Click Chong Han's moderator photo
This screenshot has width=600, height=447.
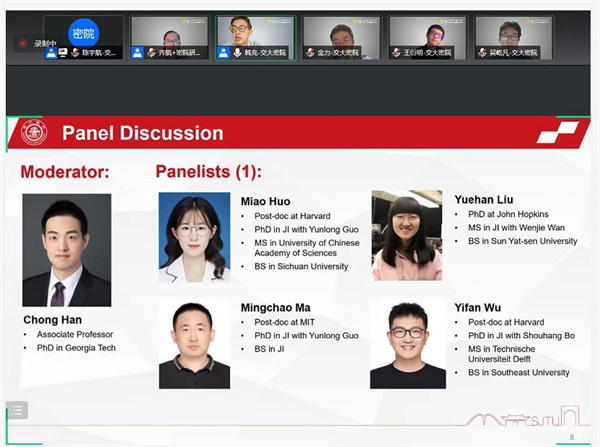67,250
